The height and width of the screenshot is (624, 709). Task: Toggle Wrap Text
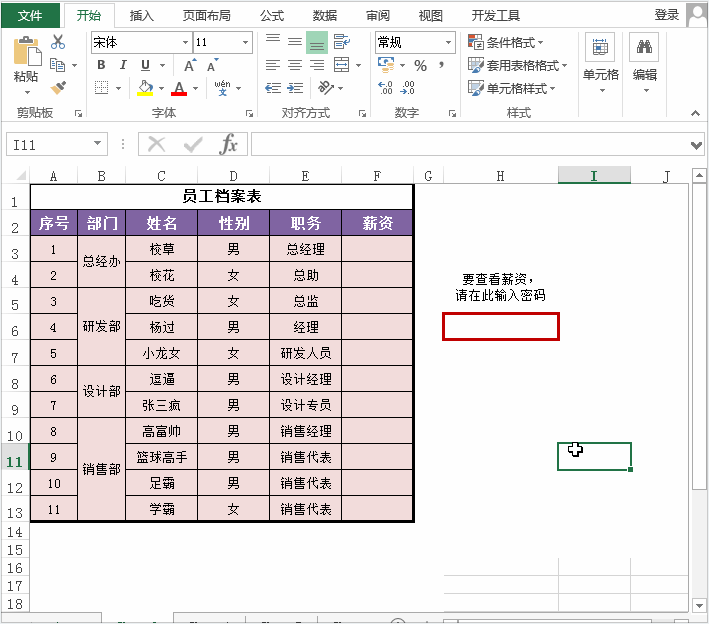click(342, 42)
